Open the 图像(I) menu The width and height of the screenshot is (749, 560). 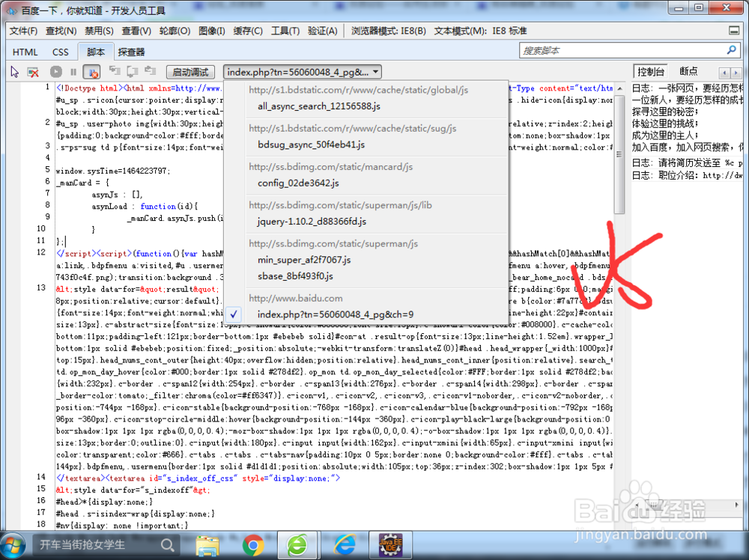pos(212,31)
